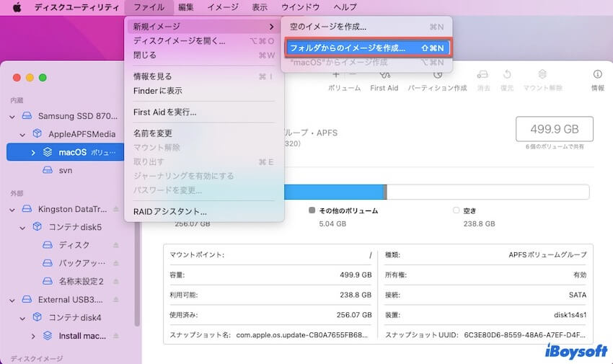The width and height of the screenshot is (613, 364).
Task: Choose ディスクイメージを開く… from the menu
Action: click(203, 41)
